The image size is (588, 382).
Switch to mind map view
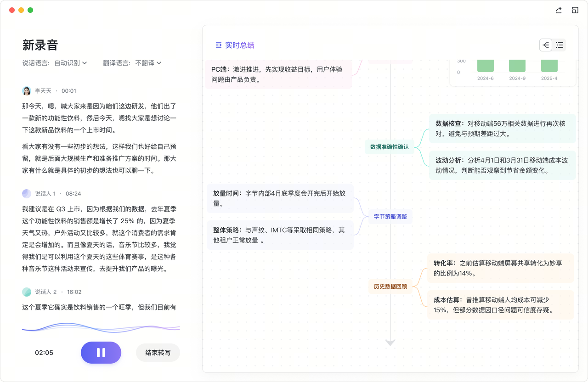(546, 45)
